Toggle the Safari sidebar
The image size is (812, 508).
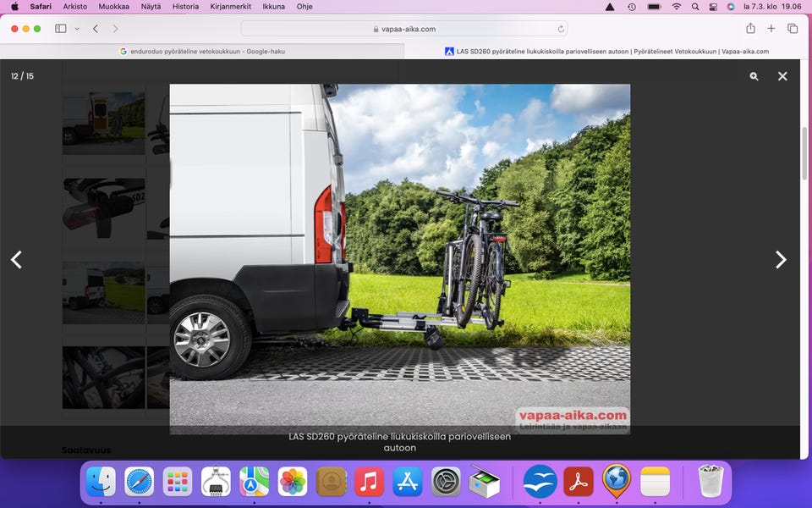pos(61,29)
